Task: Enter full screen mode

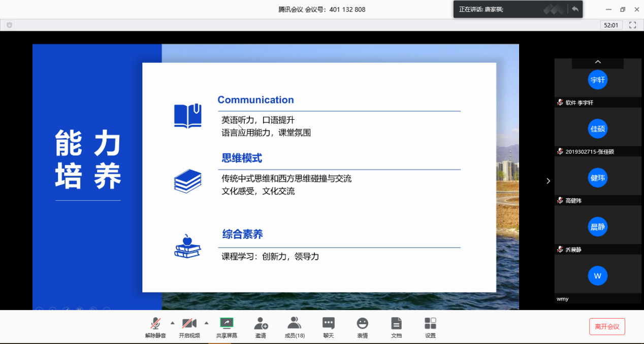Action: click(633, 25)
